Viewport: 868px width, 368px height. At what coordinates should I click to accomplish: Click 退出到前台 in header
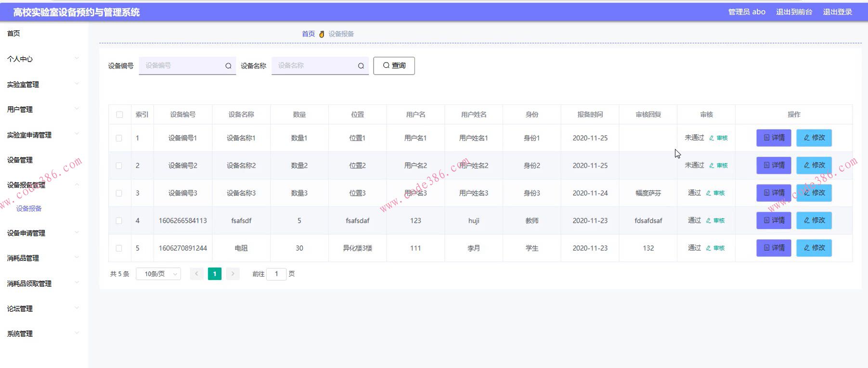tap(794, 12)
